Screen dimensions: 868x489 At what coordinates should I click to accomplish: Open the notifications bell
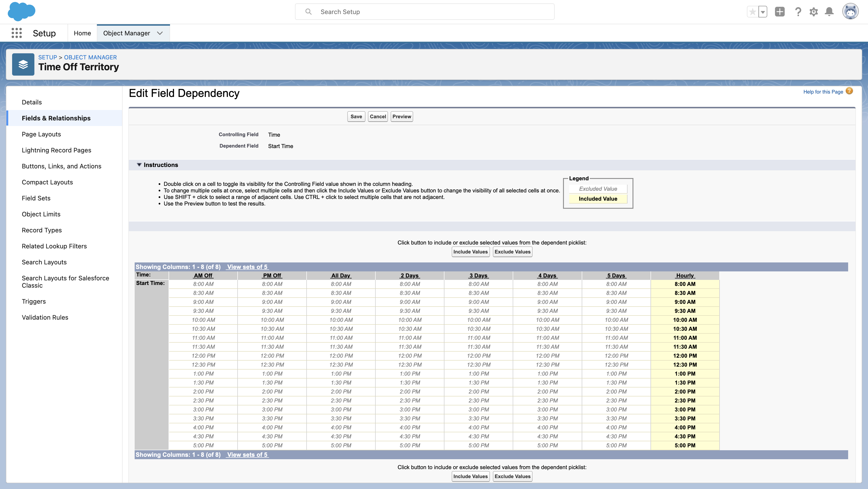[829, 12]
